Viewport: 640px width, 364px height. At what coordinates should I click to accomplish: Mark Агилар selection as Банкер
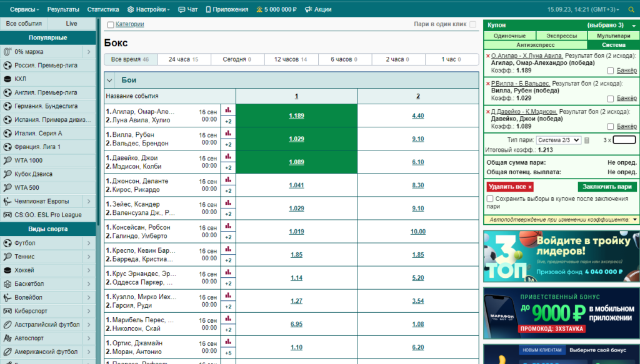(x=610, y=71)
